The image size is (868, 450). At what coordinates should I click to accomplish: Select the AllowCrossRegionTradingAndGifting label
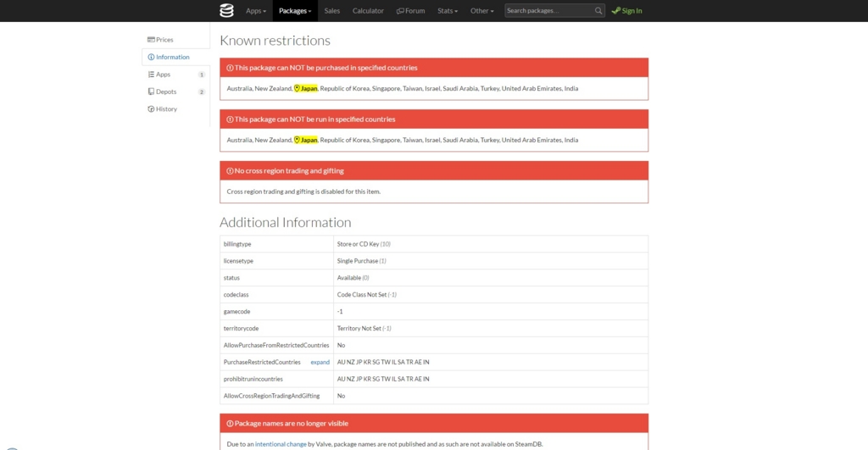pyautogui.click(x=272, y=396)
